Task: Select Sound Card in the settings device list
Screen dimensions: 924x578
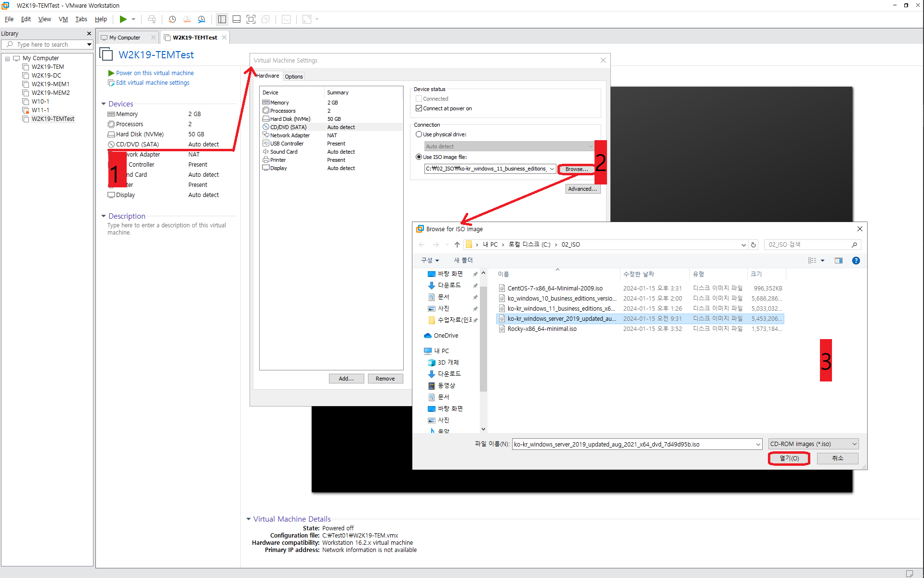Action: coord(331,152)
